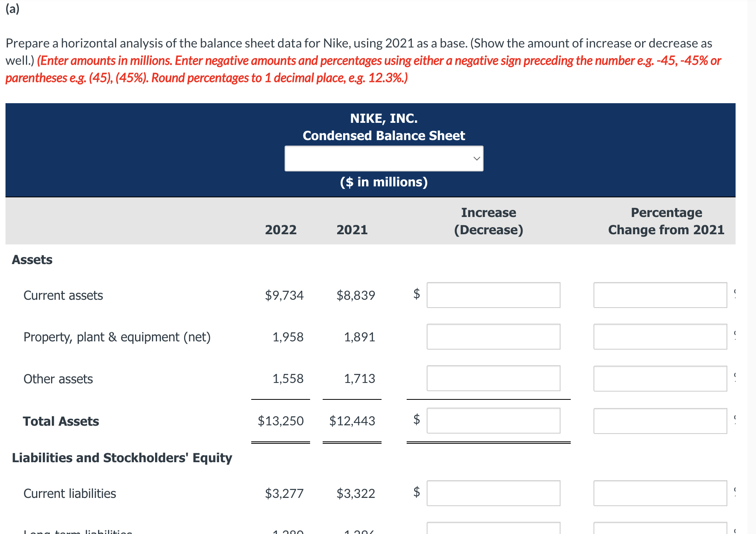Image resolution: width=756 pixels, height=534 pixels.
Task: Click the Total Assets increase amount field
Action: pos(493,421)
